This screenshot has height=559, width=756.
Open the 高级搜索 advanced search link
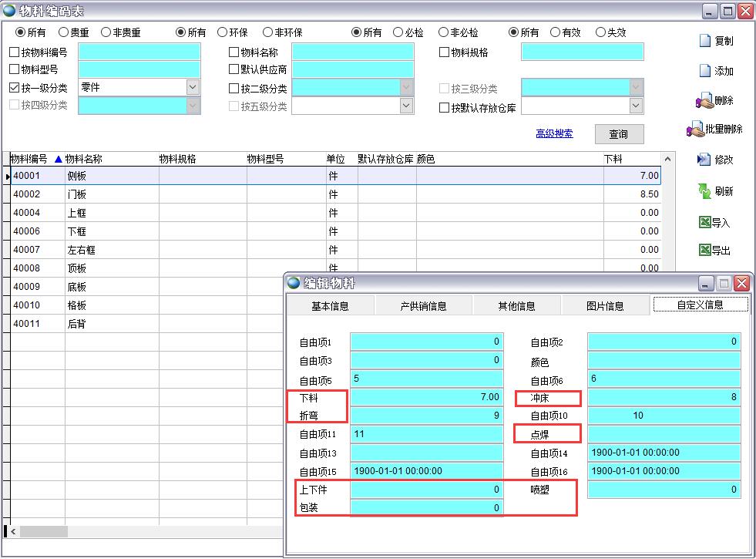click(554, 134)
